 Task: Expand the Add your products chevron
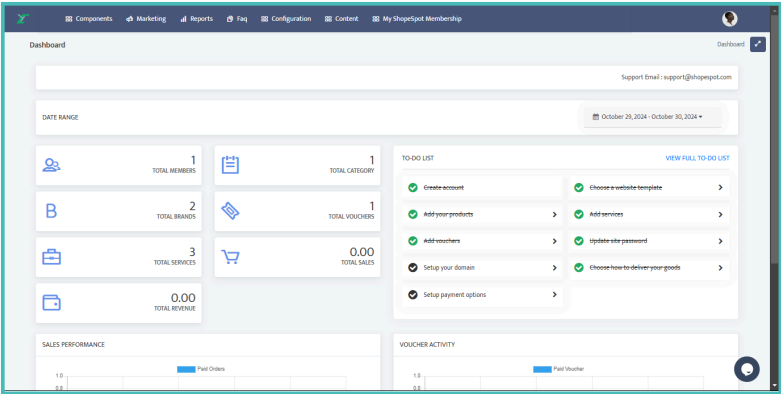coord(554,214)
